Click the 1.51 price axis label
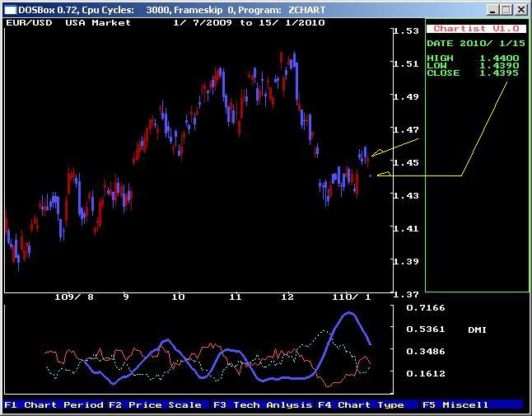The height and width of the screenshot is (416, 532). (406, 63)
